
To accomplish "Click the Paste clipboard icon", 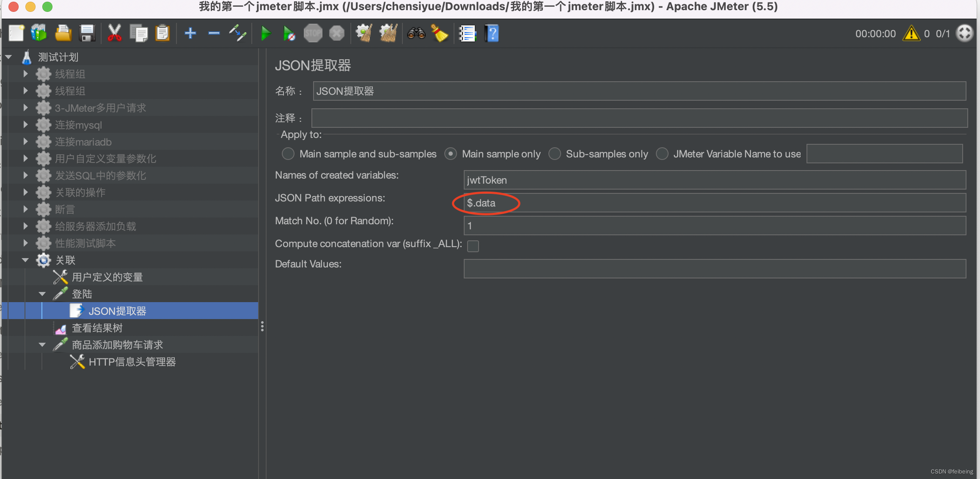I will 162,33.
